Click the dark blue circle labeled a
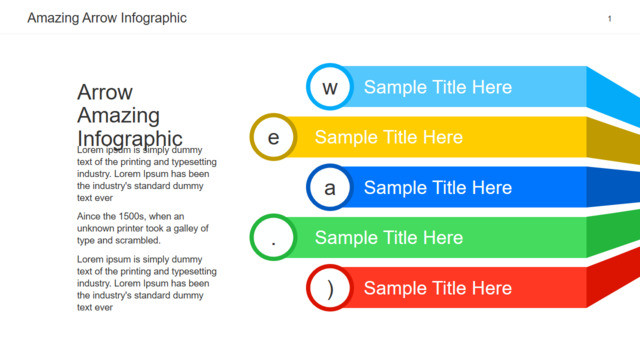 [330, 187]
